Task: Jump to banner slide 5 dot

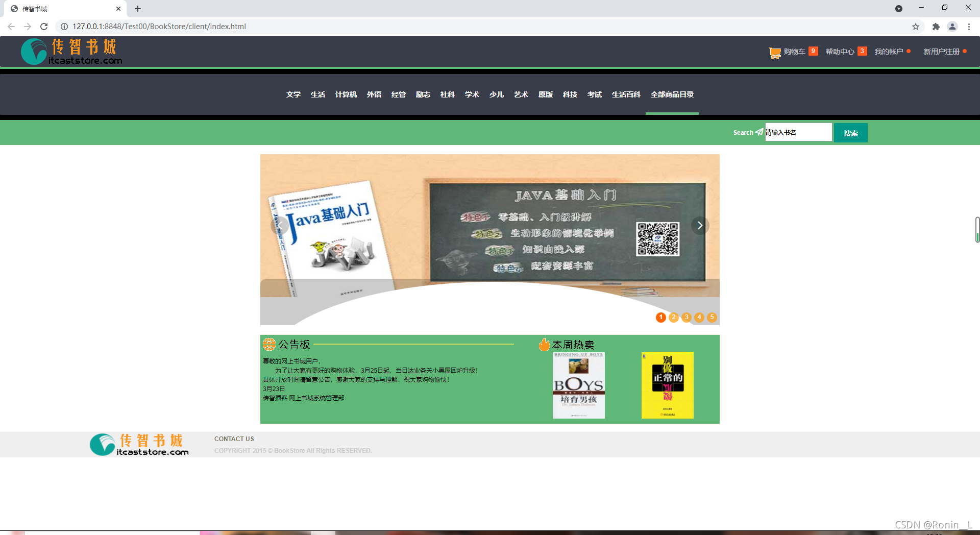Action: [712, 318]
